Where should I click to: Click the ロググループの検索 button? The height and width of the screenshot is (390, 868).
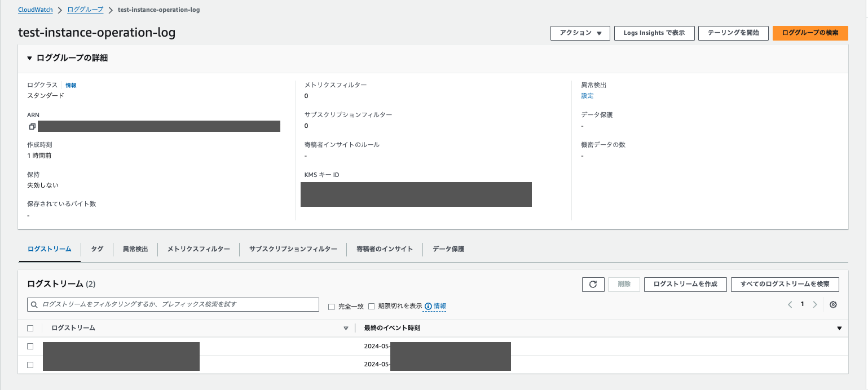pyautogui.click(x=810, y=33)
